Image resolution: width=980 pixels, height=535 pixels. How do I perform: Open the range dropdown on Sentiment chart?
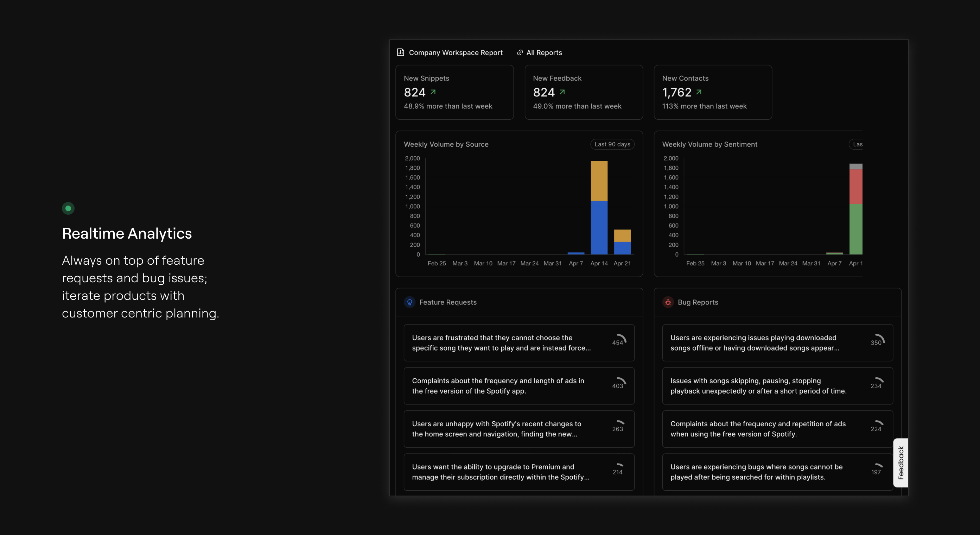[x=857, y=144]
